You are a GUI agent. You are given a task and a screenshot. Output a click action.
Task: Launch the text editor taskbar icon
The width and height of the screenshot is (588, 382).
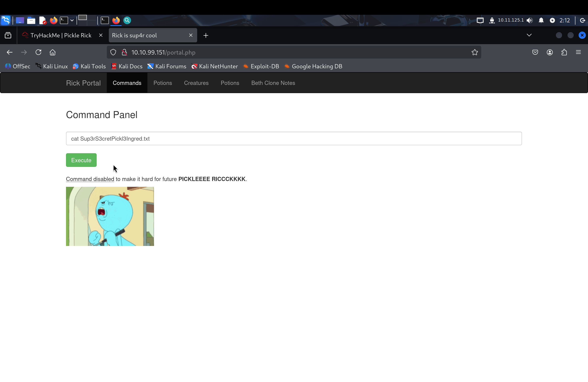pyautogui.click(x=42, y=20)
